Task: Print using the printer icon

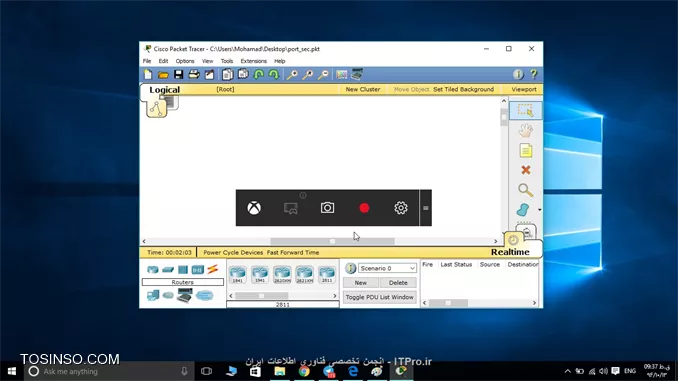Action: click(x=194, y=74)
